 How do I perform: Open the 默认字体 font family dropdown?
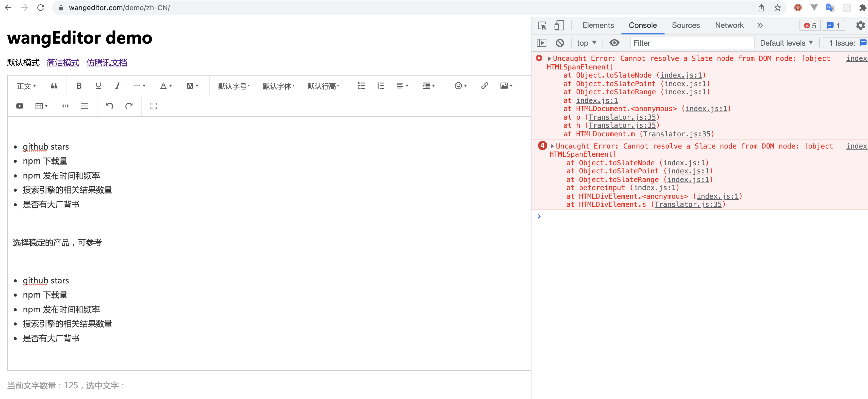pyautogui.click(x=278, y=86)
